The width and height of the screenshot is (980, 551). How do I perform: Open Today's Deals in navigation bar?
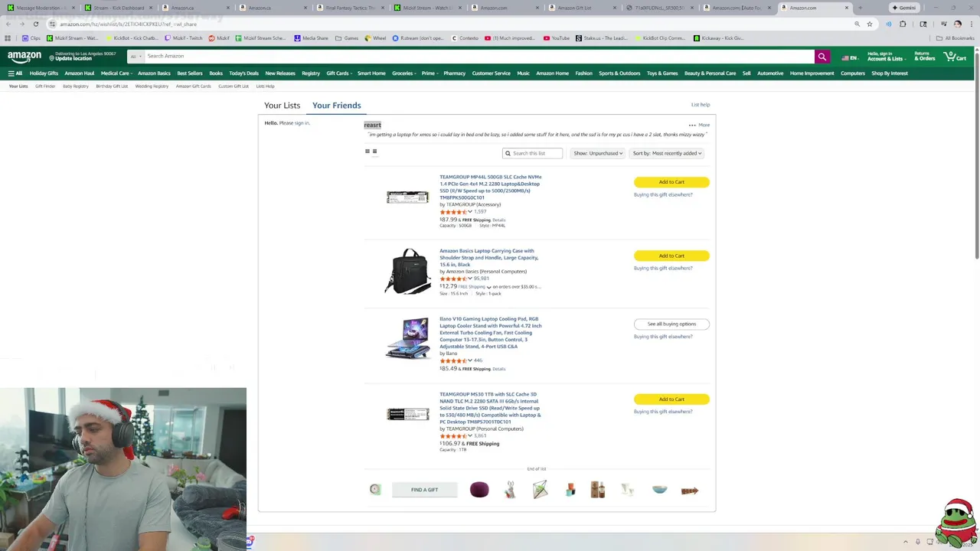pyautogui.click(x=243, y=73)
